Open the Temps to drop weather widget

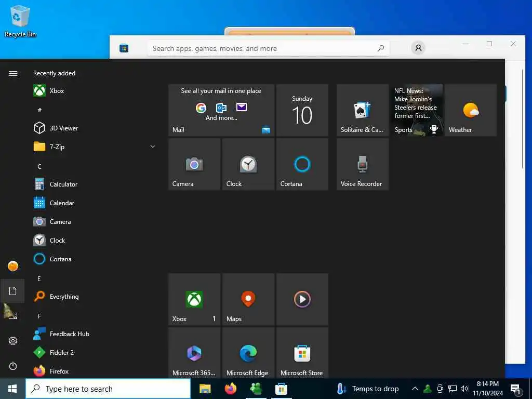[368, 389]
